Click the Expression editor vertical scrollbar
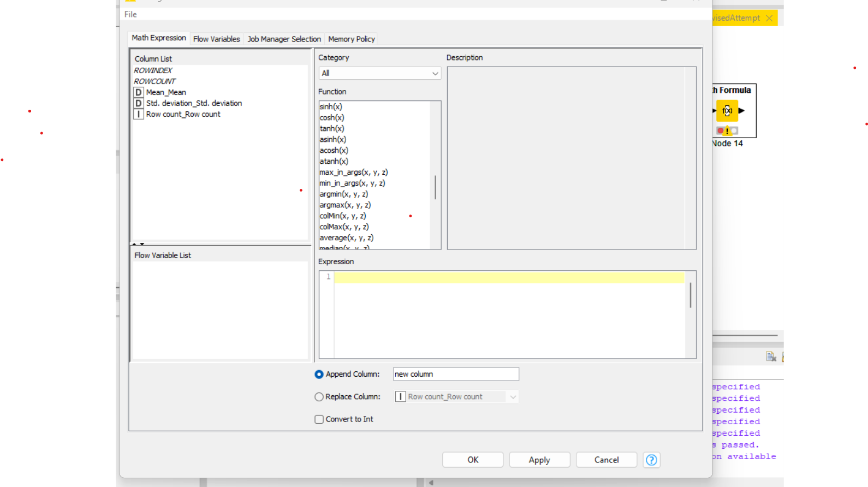Screen dimensions: 868x487 click(691, 295)
